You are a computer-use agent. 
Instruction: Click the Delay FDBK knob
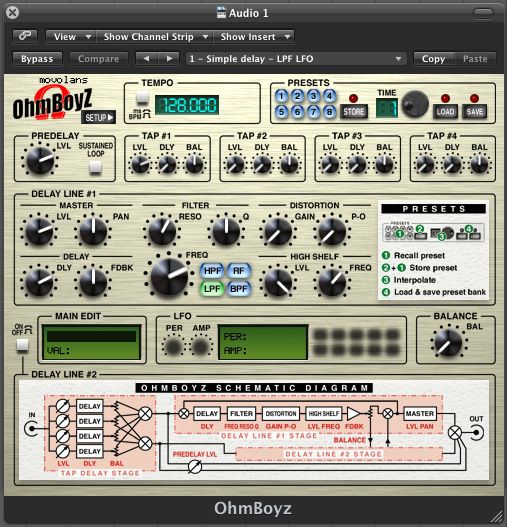click(x=93, y=282)
